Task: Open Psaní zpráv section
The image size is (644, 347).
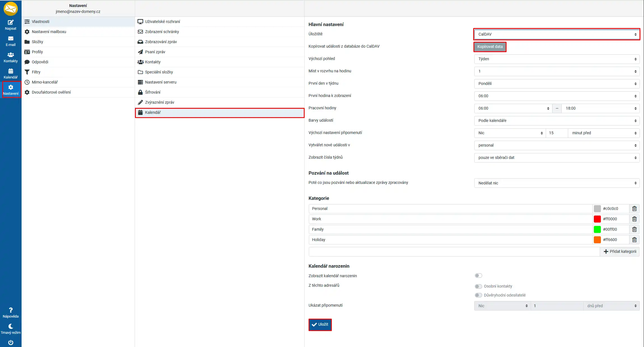Action: point(220,52)
